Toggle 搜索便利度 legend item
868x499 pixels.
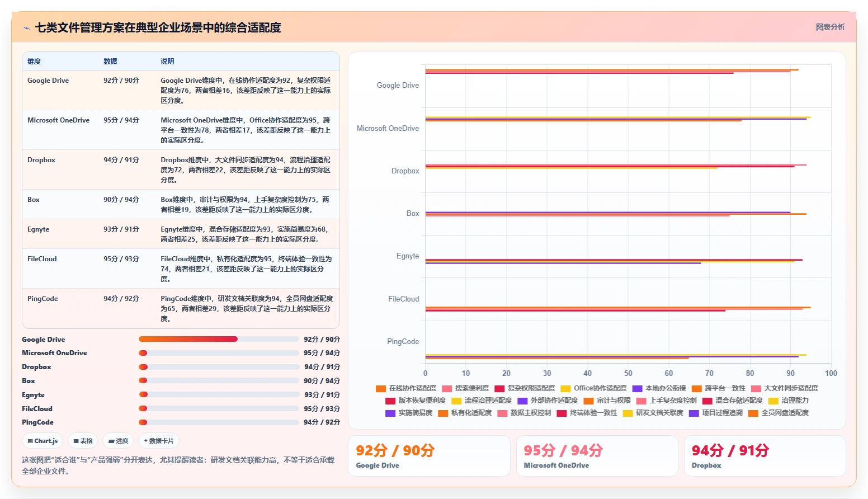[465, 388]
